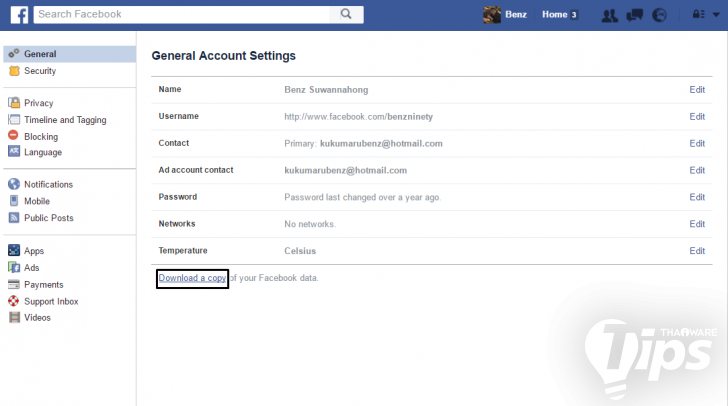Open Privacy settings in sidebar

39,103
